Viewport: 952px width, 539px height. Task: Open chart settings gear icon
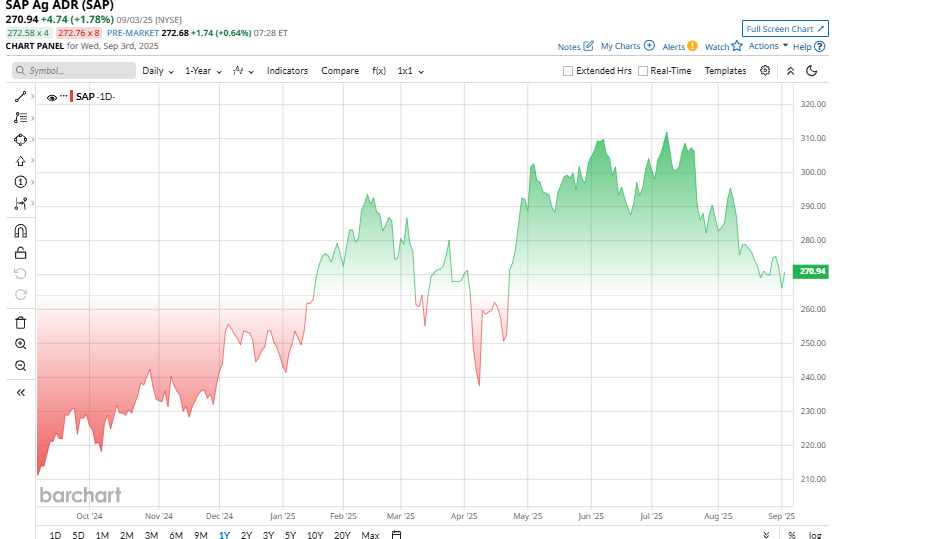click(x=765, y=70)
